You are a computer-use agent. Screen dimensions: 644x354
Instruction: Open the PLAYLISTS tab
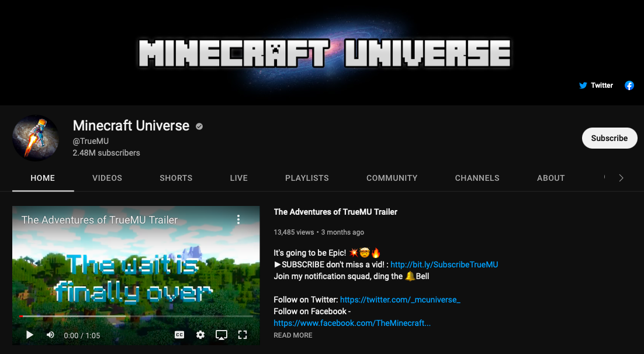coord(307,178)
